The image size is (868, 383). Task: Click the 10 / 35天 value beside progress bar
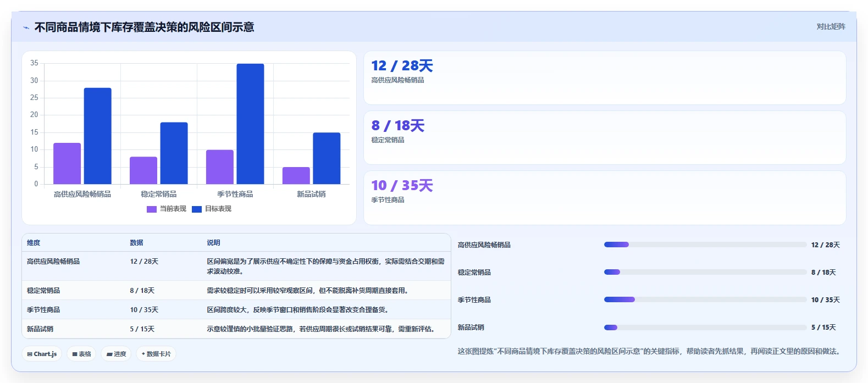pyautogui.click(x=826, y=299)
